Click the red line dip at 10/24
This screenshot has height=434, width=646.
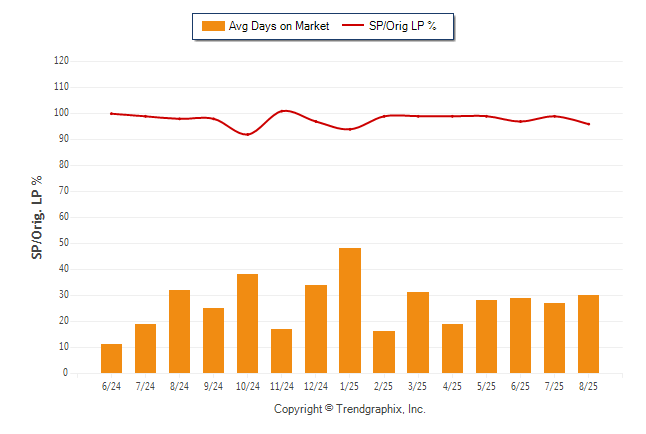248,134
